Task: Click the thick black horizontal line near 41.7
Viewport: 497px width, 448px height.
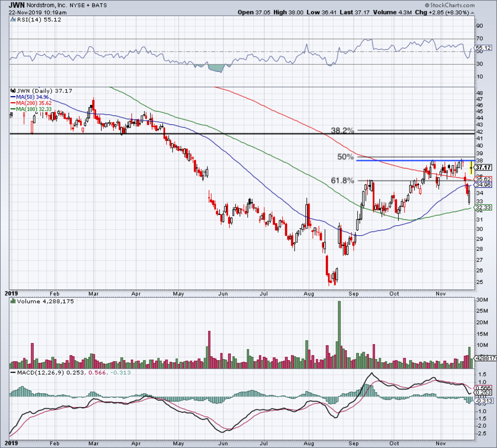Action: [x=241, y=133]
